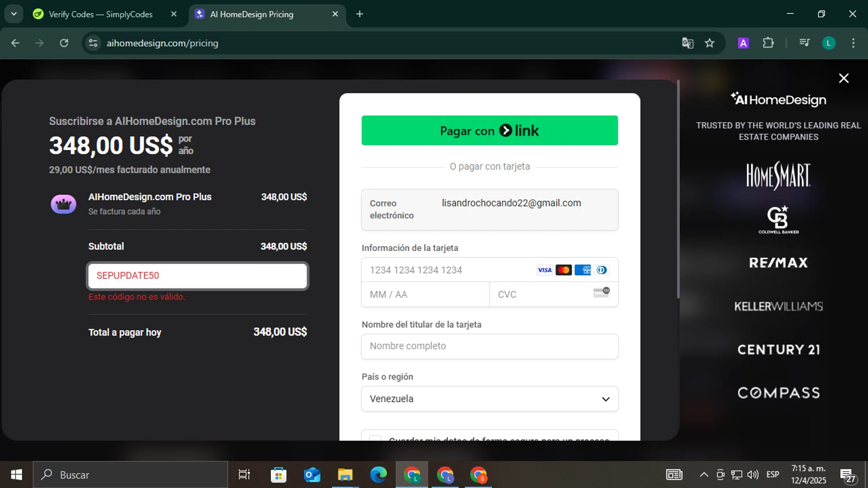Open the País o región Venezuela dropdown
868x488 pixels.
tap(490, 399)
